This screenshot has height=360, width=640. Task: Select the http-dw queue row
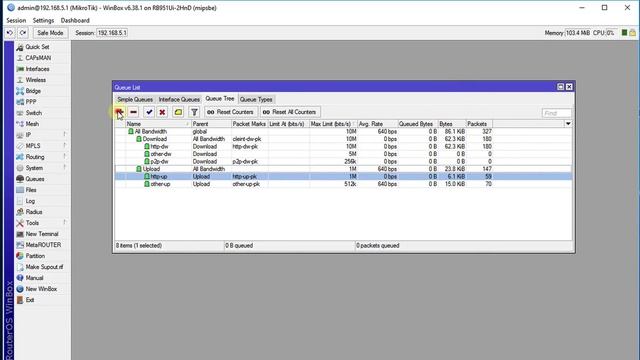pos(343,147)
